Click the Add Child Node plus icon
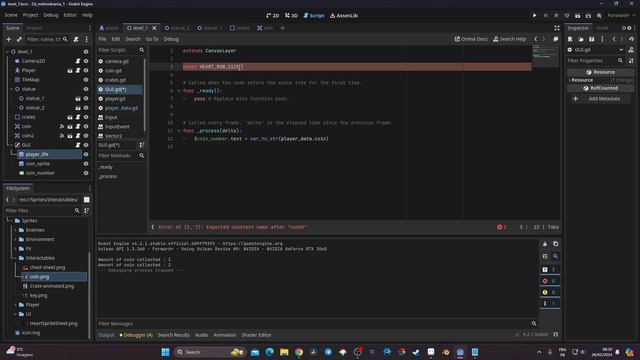 (9, 39)
